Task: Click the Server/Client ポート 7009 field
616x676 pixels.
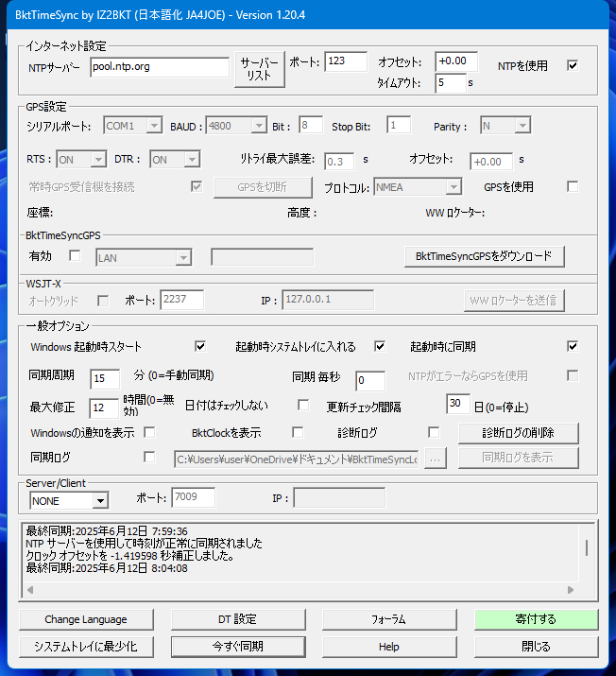Action: coord(193,497)
